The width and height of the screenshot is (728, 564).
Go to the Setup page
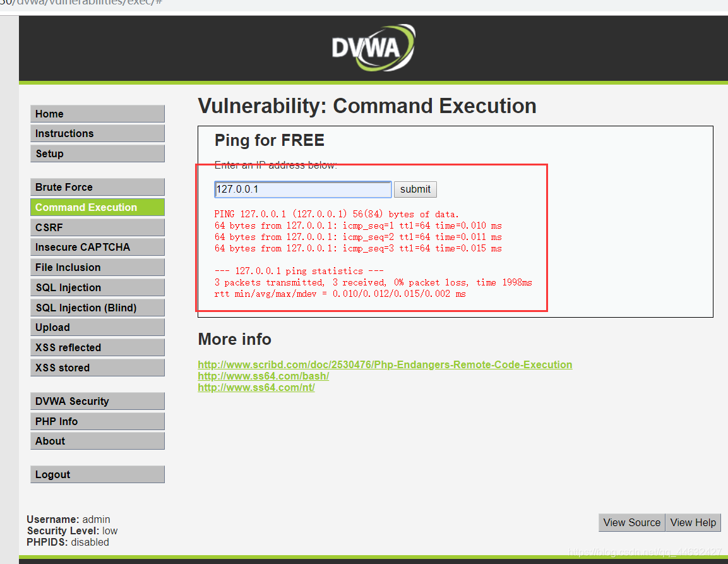point(97,153)
